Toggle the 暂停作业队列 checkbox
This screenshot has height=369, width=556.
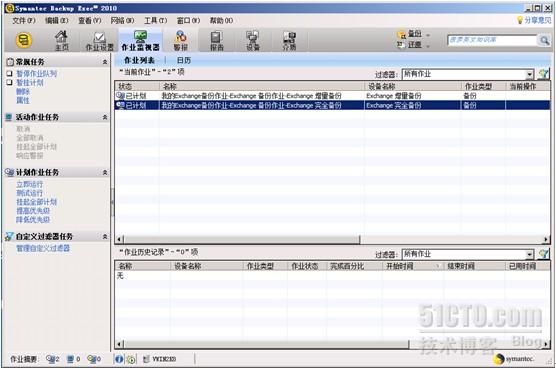(10, 73)
